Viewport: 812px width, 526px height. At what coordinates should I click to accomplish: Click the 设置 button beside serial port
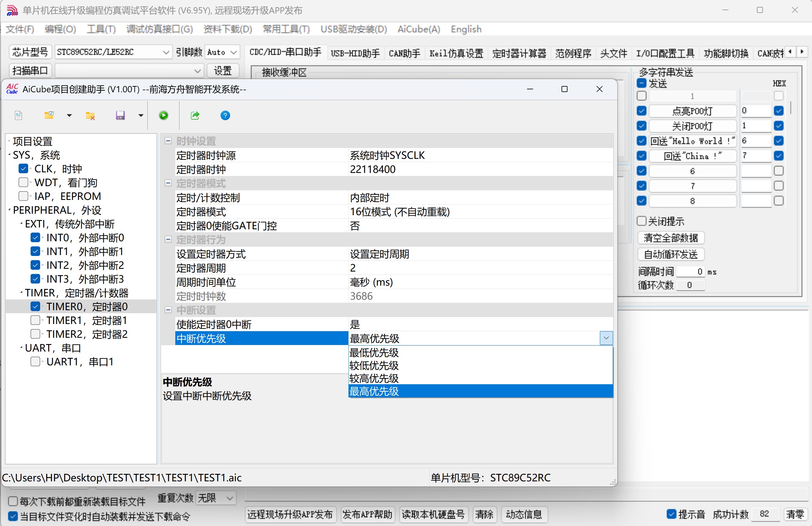(x=223, y=71)
